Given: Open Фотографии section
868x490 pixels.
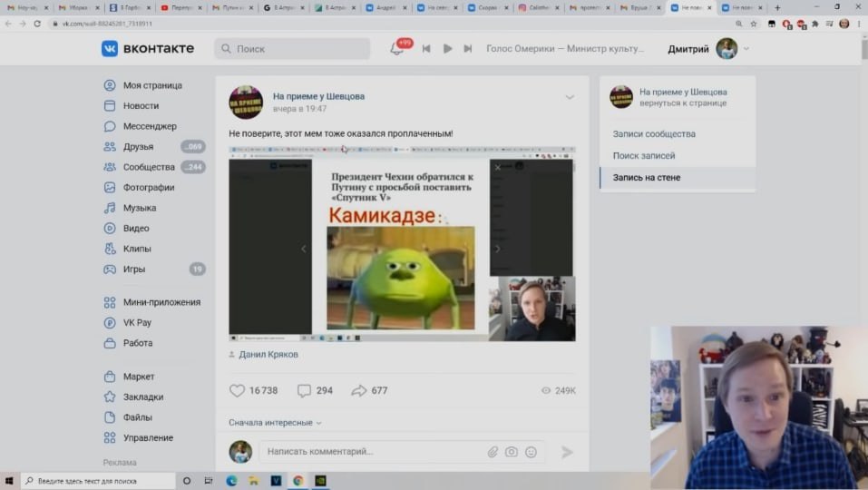Looking at the screenshot, I should click(149, 188).
